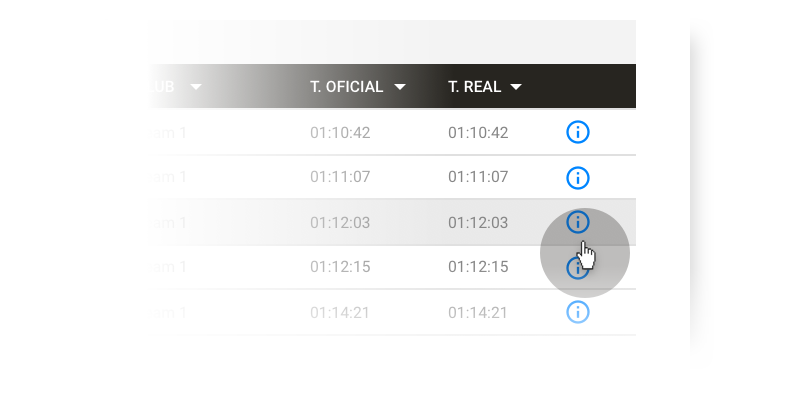This screenshot has width=812, height=420.
Task: View info for the 01:14:21 result
Action: click(577, 312)
